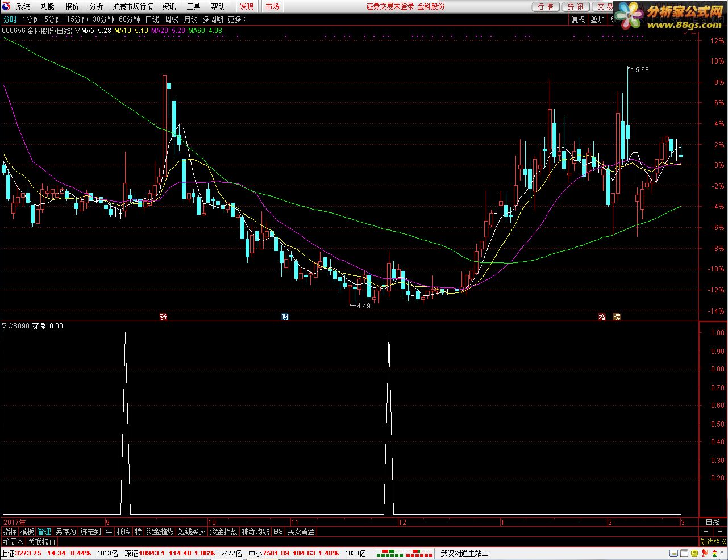Select the 多周期 view
This screenshot has height=560, width=728.
pos(213,19)
